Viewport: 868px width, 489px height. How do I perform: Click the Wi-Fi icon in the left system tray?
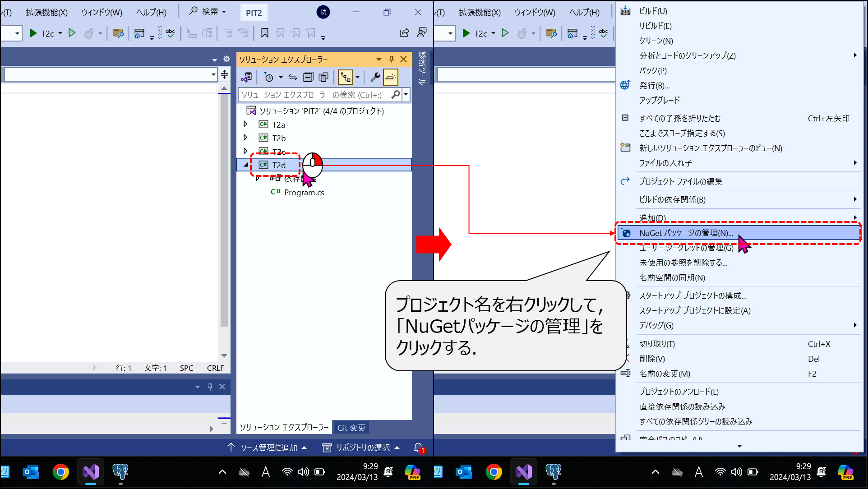pos(287,472)
